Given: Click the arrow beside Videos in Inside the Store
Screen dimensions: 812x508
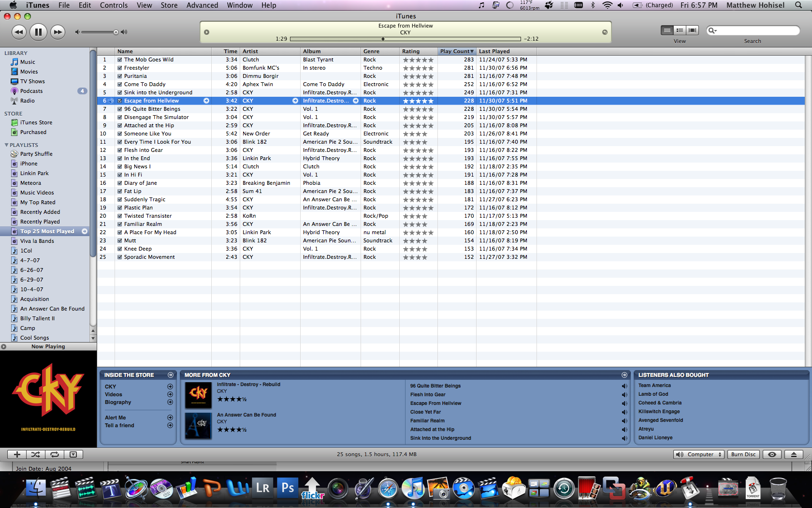Looking at the screenshot, I should point(170,394).
